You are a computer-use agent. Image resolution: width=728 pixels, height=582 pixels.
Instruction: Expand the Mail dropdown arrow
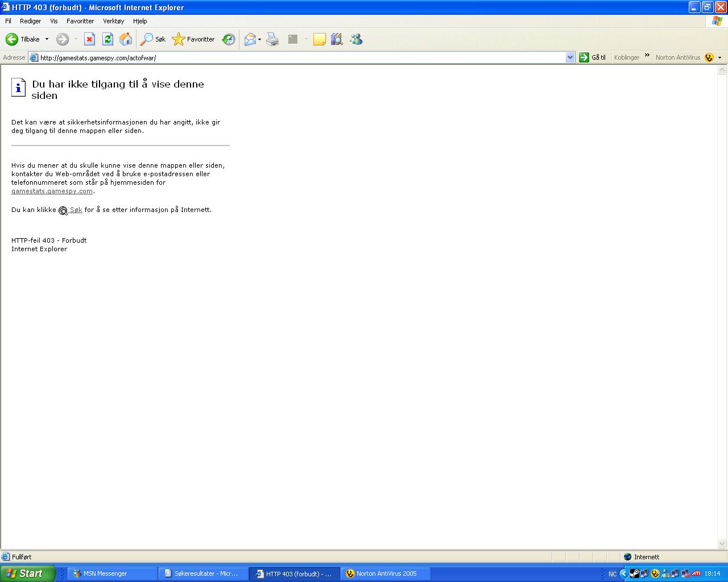click(x=260, y=39)
